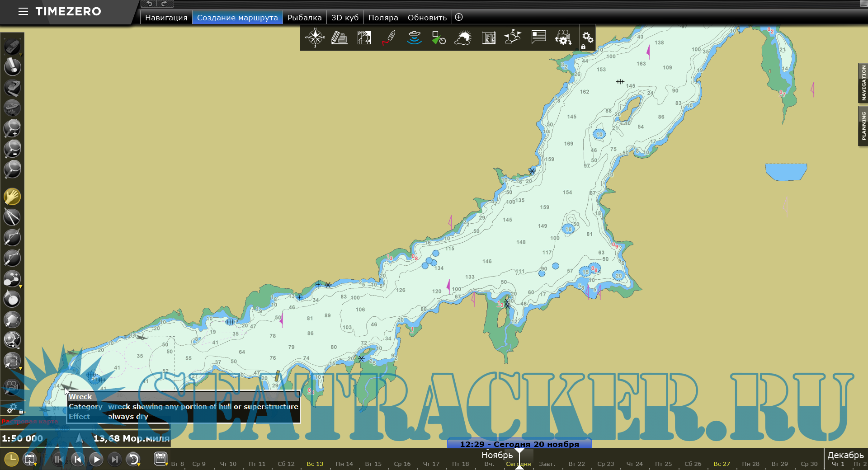Toggle the locked ribbon settings gears

point(587,38)
